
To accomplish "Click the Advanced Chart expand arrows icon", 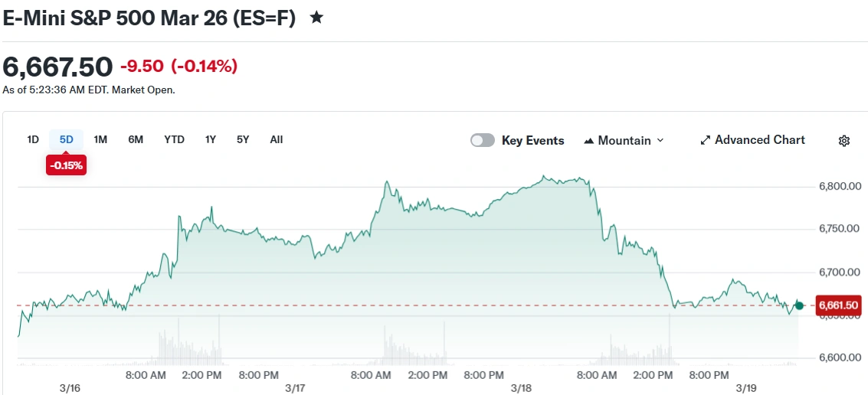I will (x=706, y=141).
